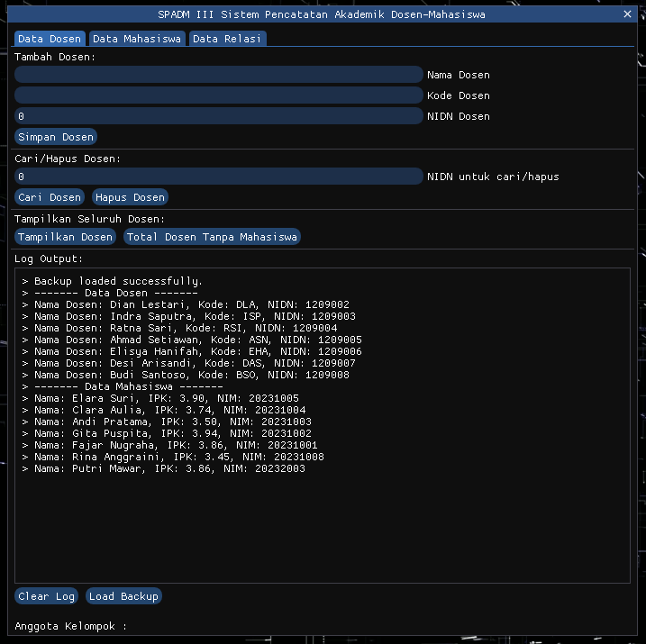Click the Cari Dosen button
646x644 pixels.
[50, 197]
